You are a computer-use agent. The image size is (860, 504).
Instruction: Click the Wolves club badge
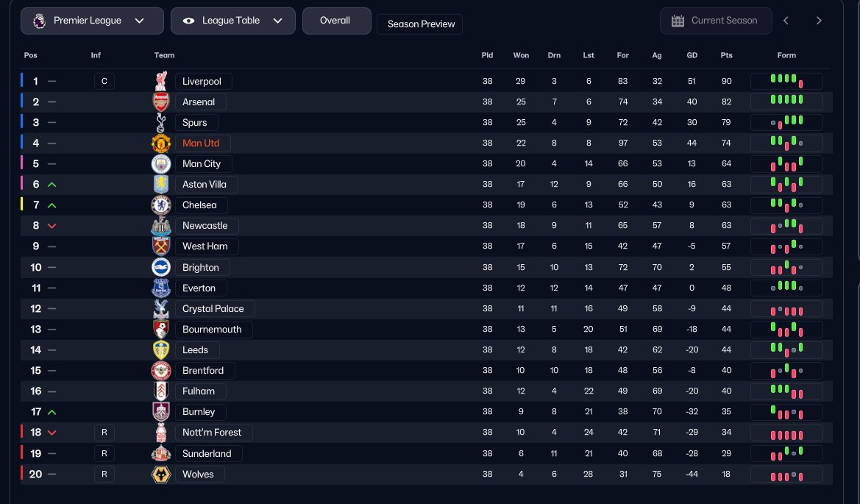pos(160,474)
